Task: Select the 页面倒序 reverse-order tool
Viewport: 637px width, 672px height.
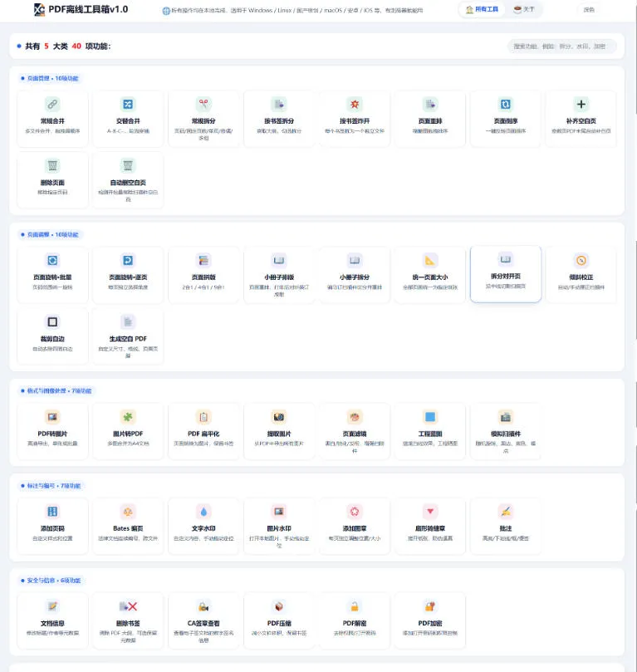Action: (x=506, y=119)
